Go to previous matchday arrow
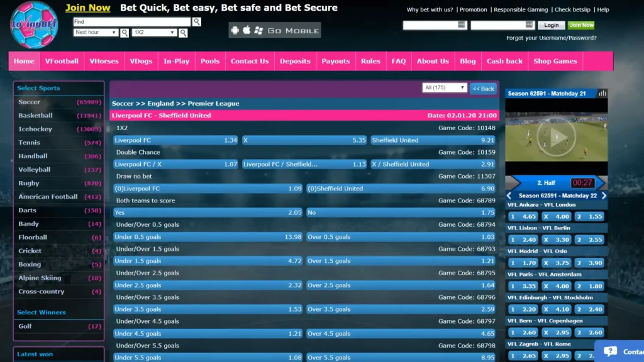This screenshot has width=644, height=362. [x=509, y=196]
